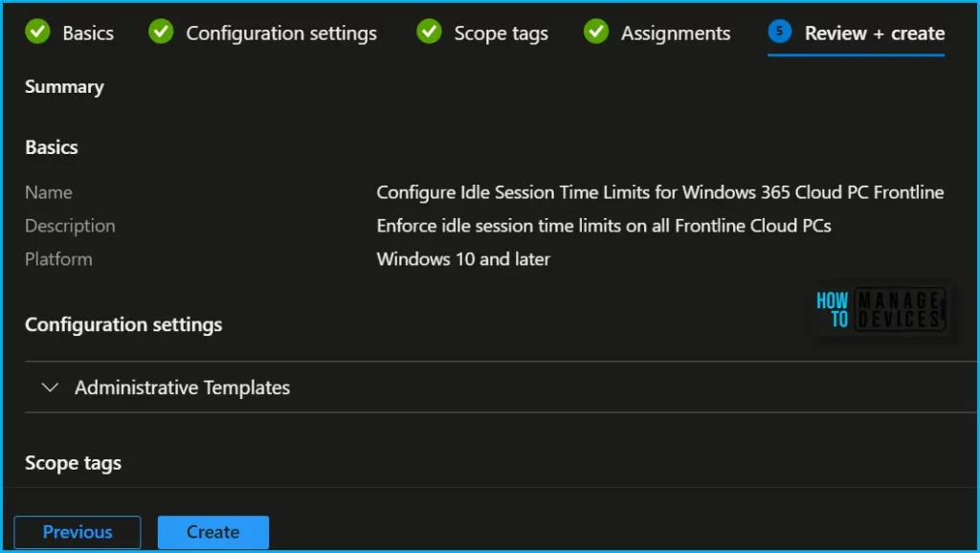Click the Description field label
980x553 pixels.
point(70,226)
